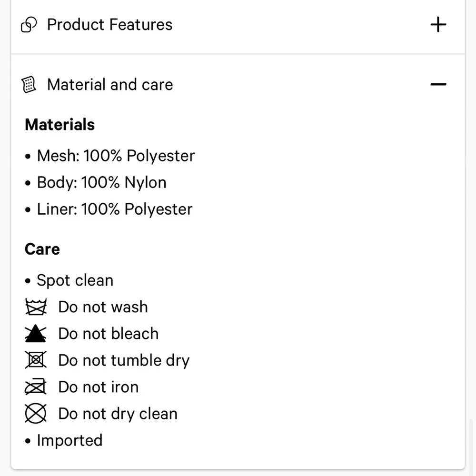Click the Material and care heading text

[110, 85]
